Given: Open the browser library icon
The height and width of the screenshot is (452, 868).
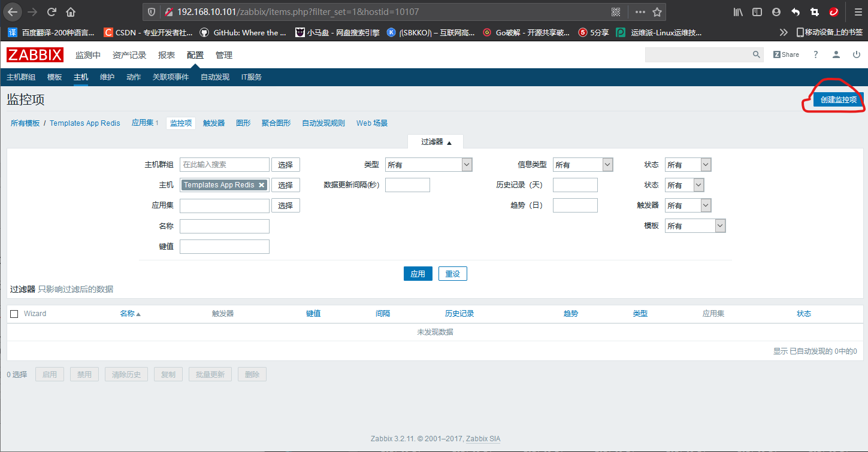Looking at the screenshot, I should point(738,12).
